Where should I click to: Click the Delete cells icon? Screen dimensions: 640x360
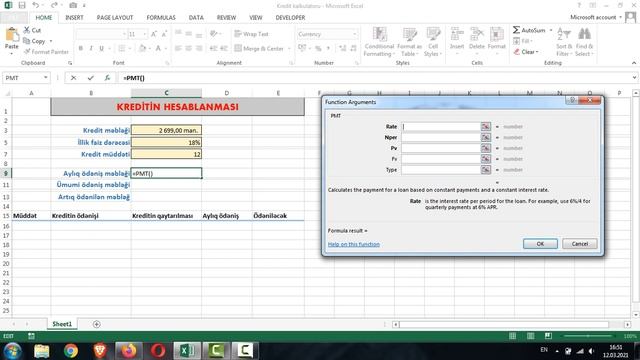[476, 34]
